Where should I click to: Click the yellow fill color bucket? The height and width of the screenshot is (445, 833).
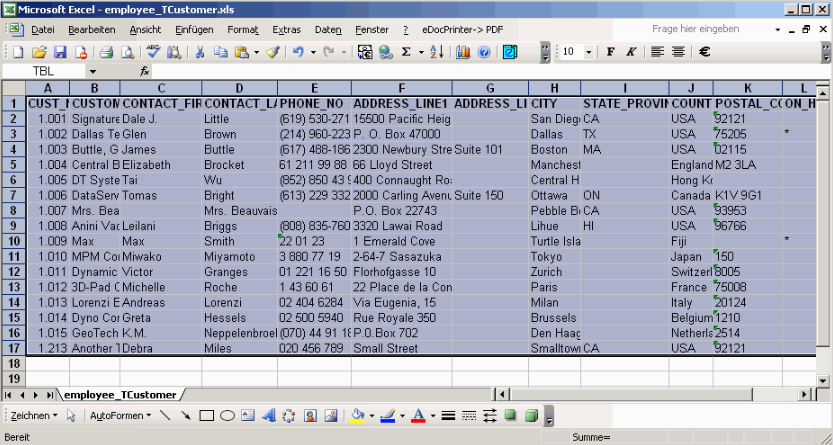[358, 415]
